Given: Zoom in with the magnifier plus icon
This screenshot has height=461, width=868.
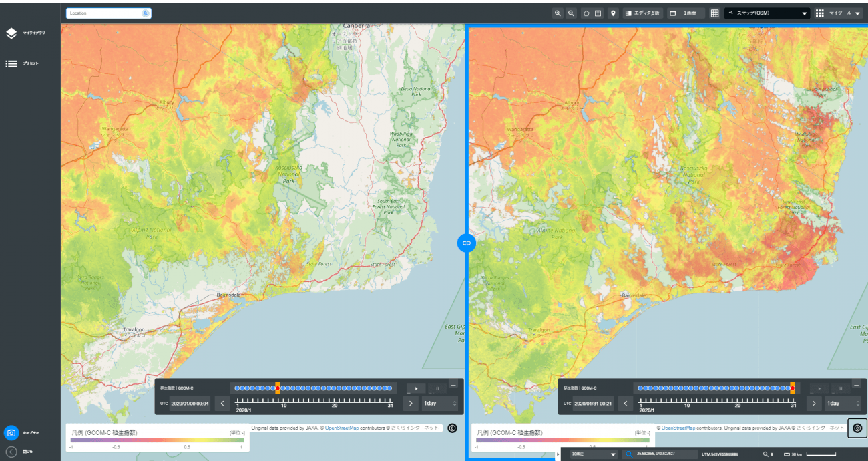Looking at the screenshot, I should 558,13.
